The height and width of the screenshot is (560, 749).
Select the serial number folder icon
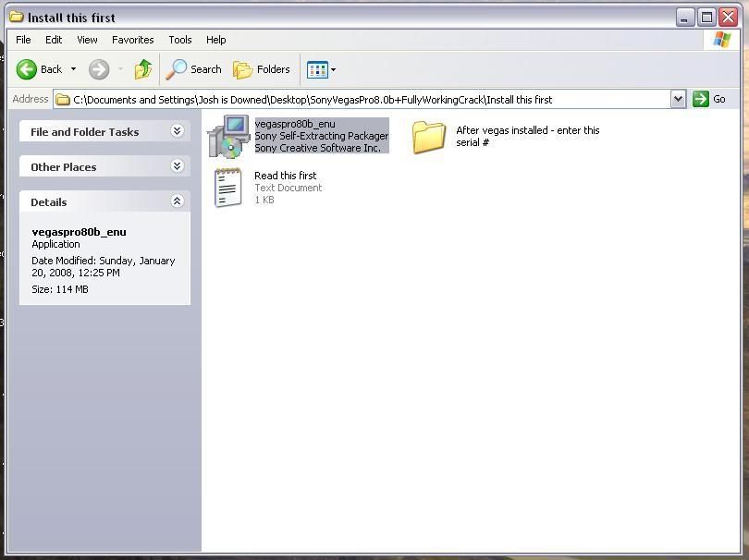[x=428, y=137]
